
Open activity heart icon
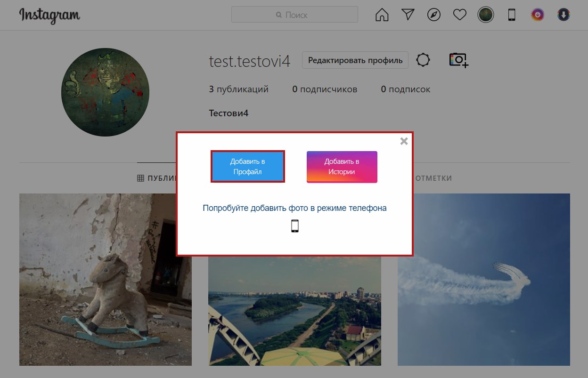[460, 15]
